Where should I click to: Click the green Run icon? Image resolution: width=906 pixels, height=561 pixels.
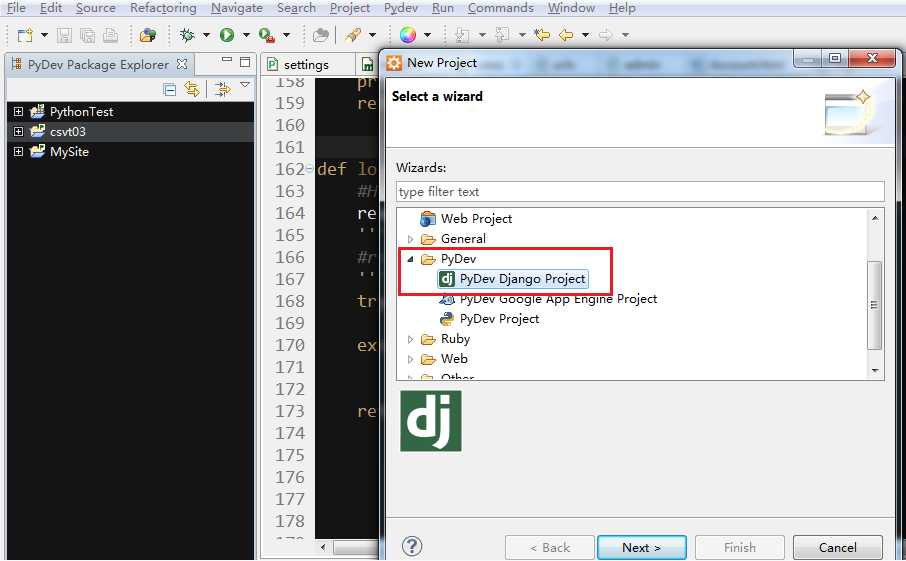[226, 35]
